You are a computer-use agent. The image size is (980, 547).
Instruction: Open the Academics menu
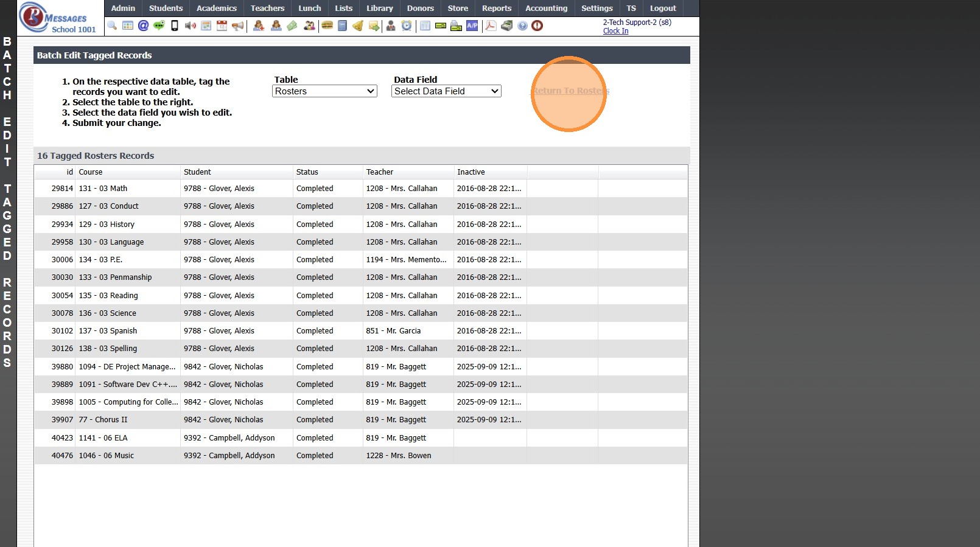[x=217, y=9]
